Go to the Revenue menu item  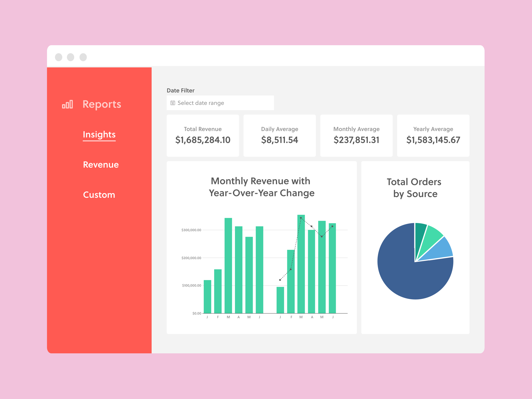(101, 164)
